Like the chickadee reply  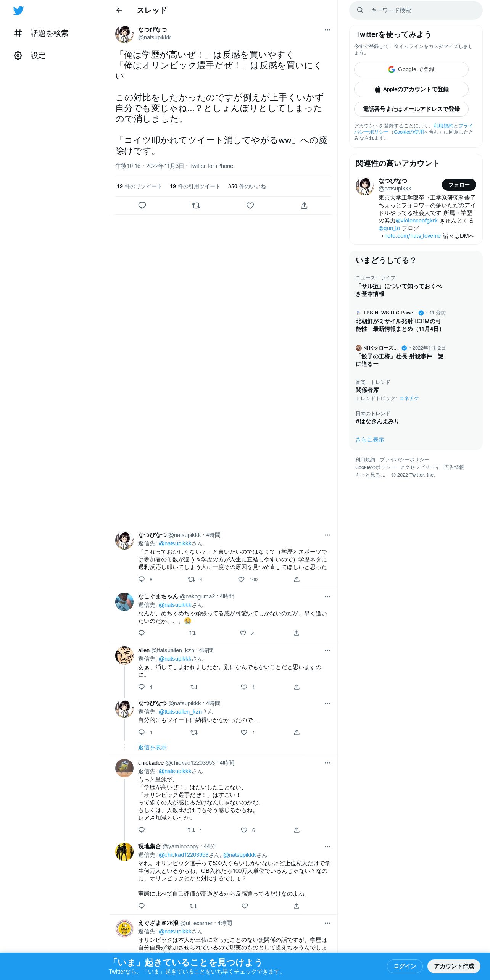tap(244, 830)
